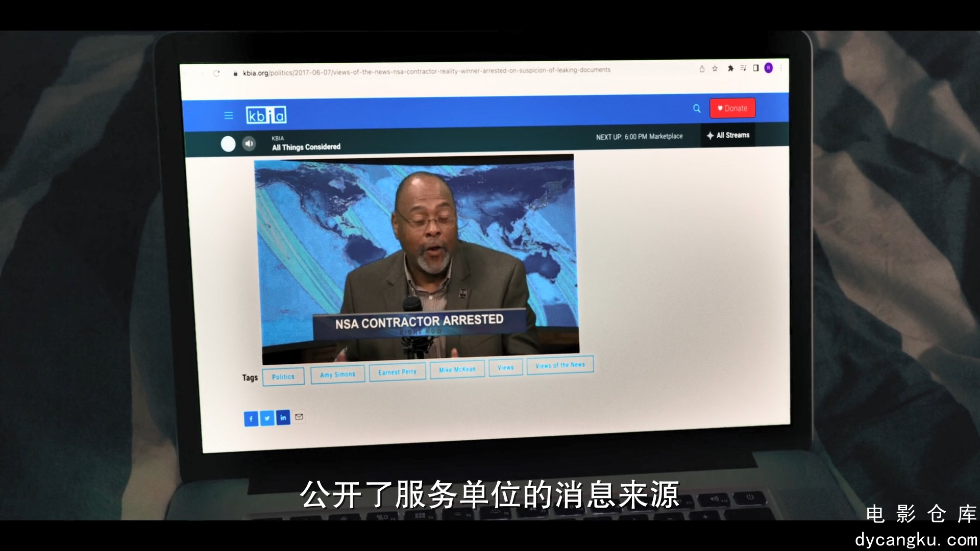Expand the All Streams selector
Image resolution: width=980 pixels, height=551 pixels.
[x=728, y=135]
